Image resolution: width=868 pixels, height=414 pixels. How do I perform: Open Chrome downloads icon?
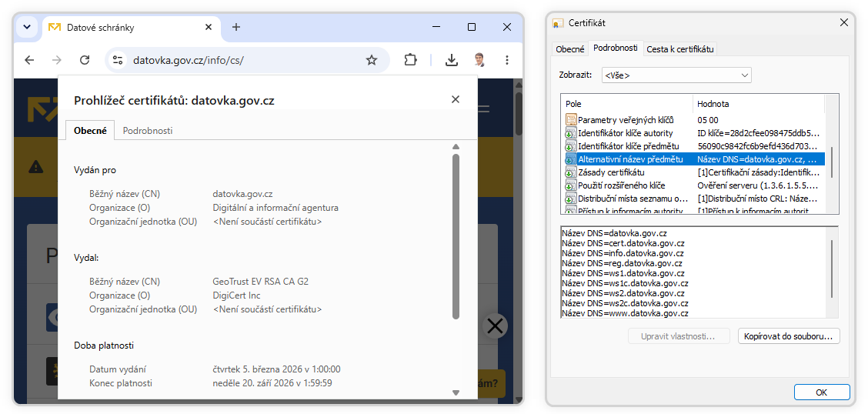(x=452, y=60)
